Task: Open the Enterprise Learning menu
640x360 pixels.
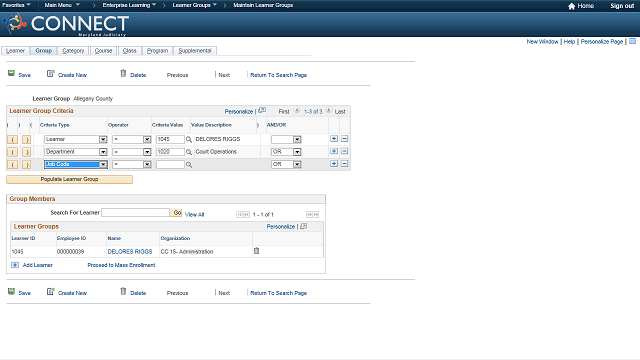Action: click(129, 5)
